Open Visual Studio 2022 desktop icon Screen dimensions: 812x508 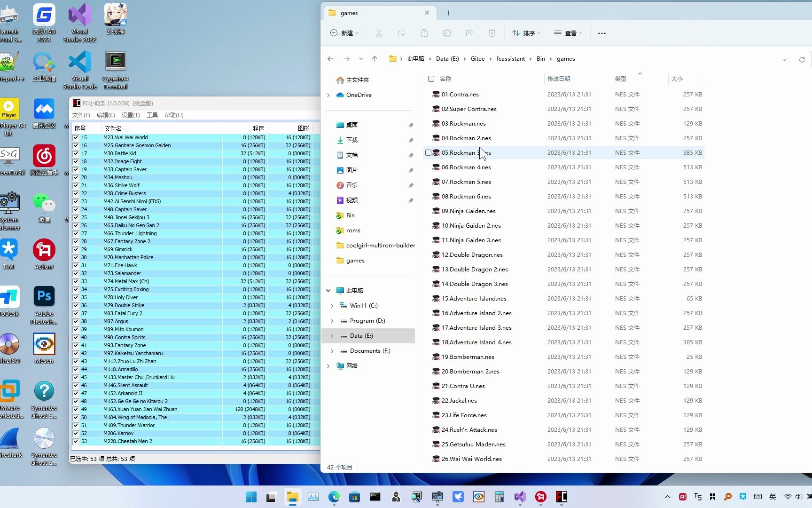click(79, 23)
